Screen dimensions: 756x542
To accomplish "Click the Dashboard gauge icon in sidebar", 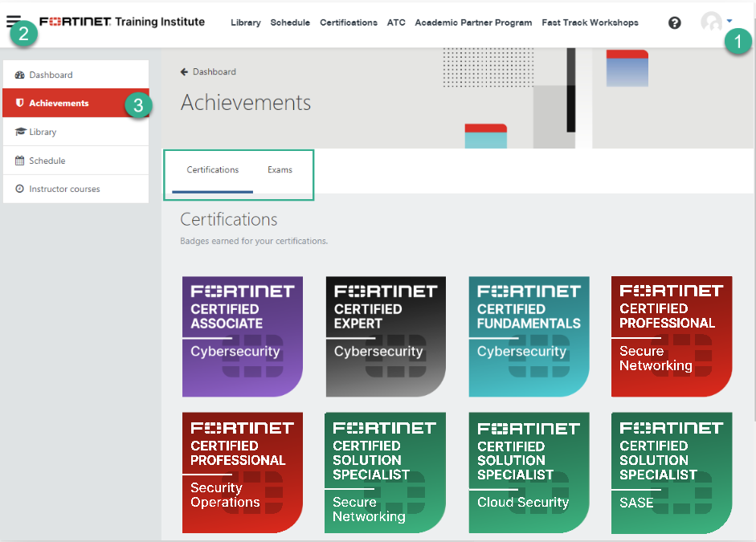I will point(20,75).
